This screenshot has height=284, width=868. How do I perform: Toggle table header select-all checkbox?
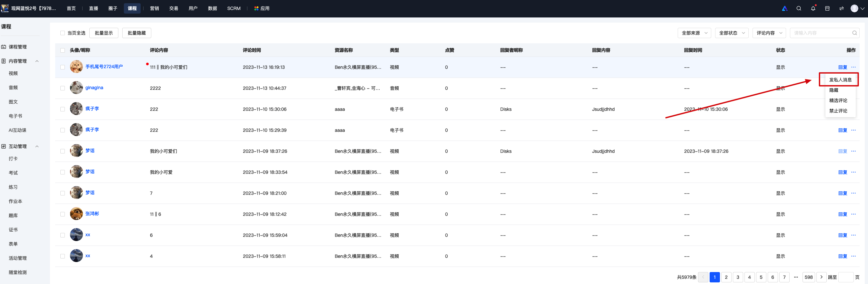point(62,50)
